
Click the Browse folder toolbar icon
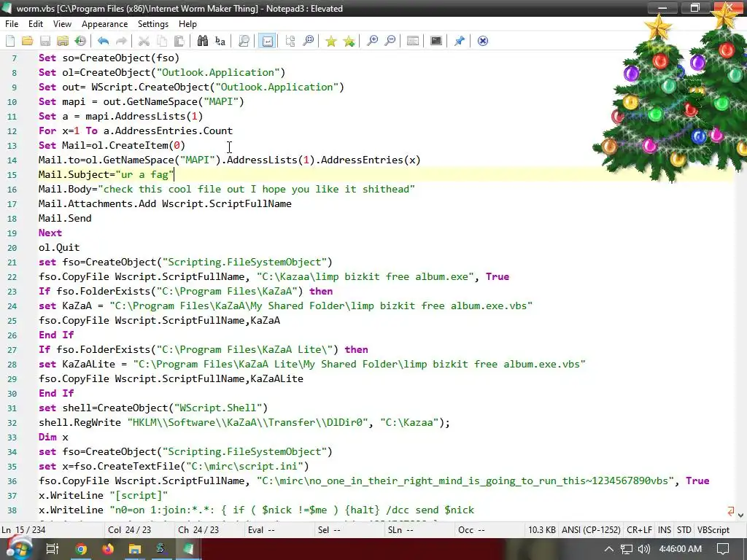[x=63, y=41]
